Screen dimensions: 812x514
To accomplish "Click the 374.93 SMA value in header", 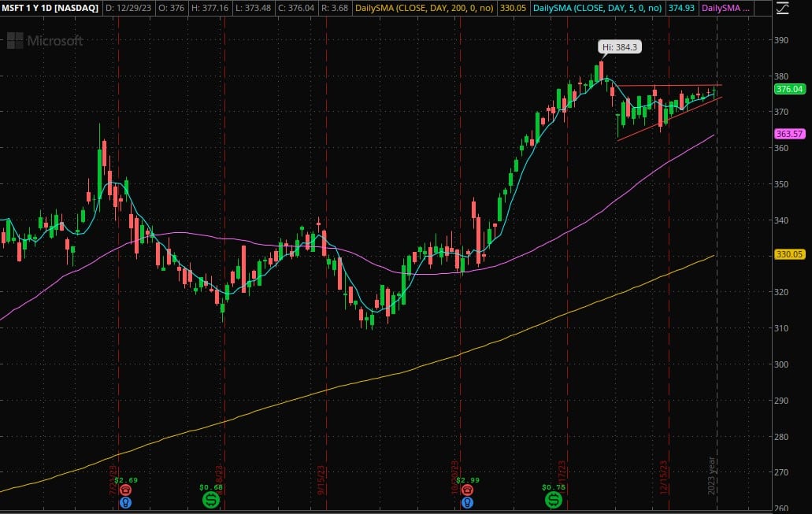I will click(681, 8).
